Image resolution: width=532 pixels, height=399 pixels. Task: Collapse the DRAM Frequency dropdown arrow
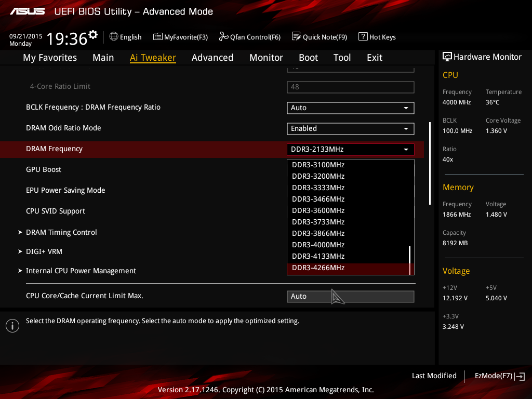coord(406,150)
